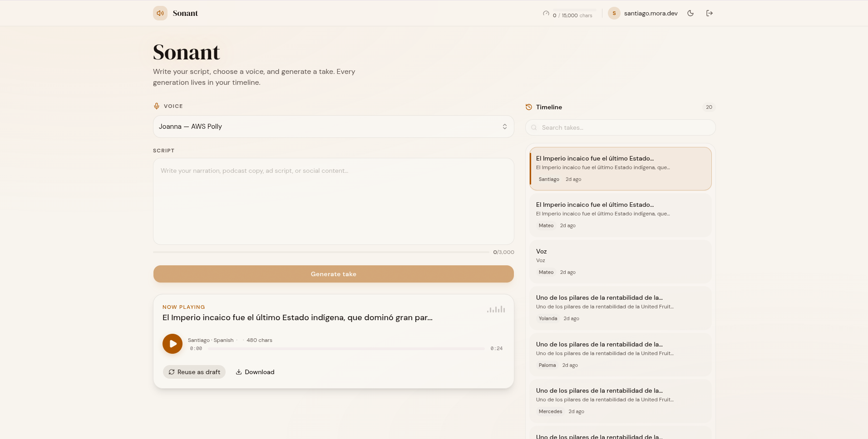The image size is (868, 439).
Task: Click the character usage gauge icon
Action: (x=546, y=13)
